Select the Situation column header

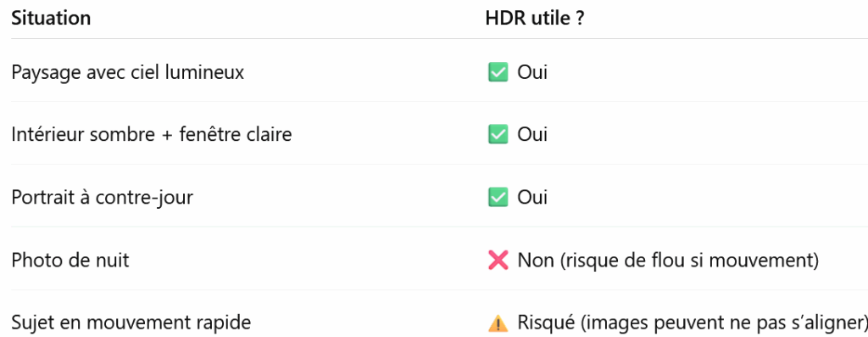tap(51, 19)
